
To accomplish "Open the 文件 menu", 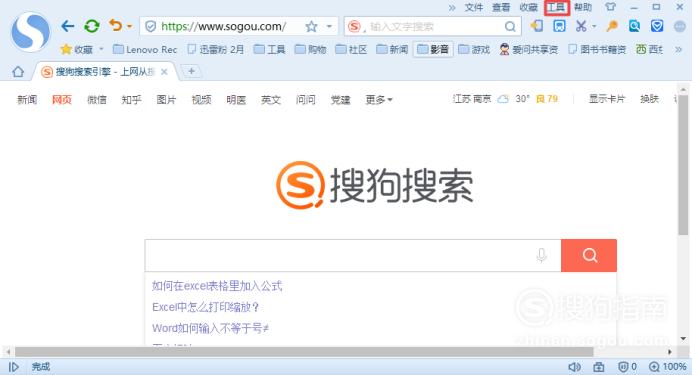I will point(474,7).
